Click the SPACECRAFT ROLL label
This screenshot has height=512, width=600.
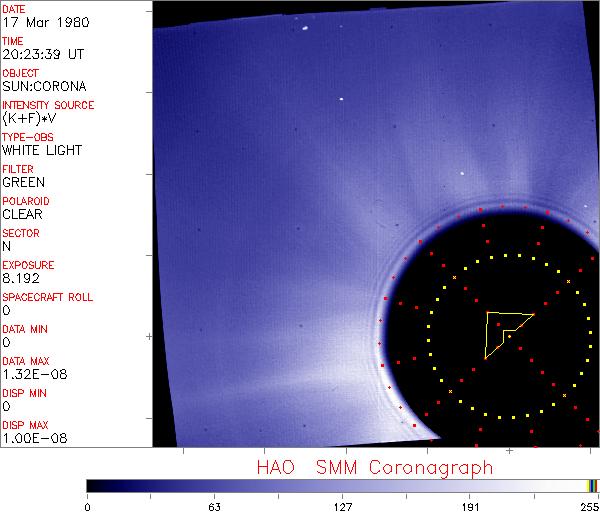click(47, 297)
